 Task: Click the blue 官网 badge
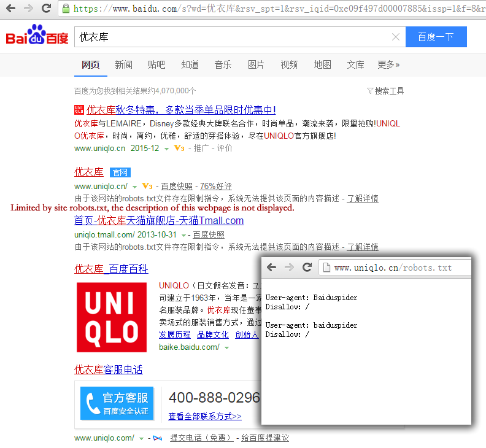(x=120, y=172)
